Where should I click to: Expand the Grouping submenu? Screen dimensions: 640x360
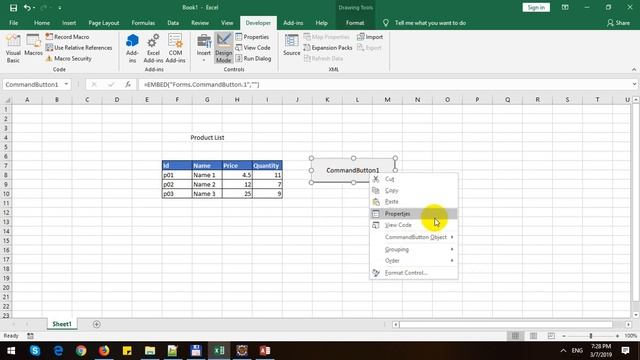pyautogui.click(x=413, y=249)
